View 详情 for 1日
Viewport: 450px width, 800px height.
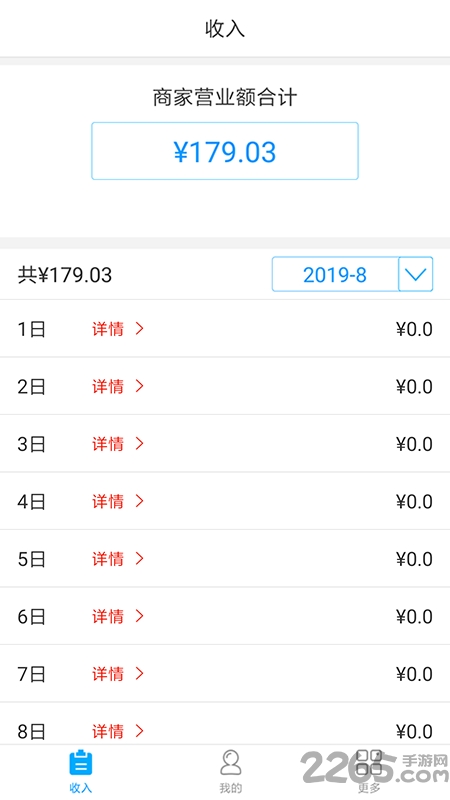point(108,329)
